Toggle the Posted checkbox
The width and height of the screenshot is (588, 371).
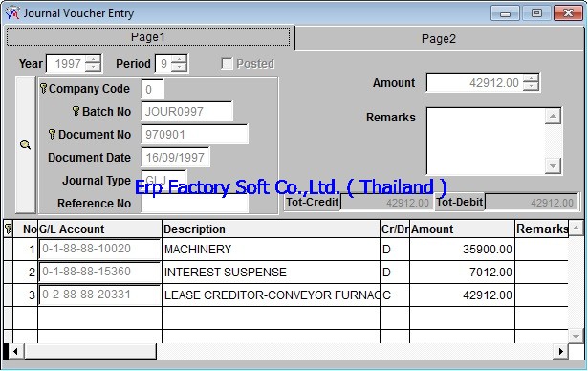click(227, 64)
